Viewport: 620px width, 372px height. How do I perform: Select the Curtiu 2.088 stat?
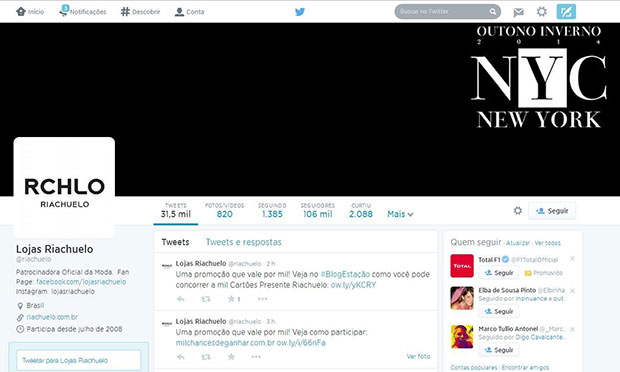(361, 211)
